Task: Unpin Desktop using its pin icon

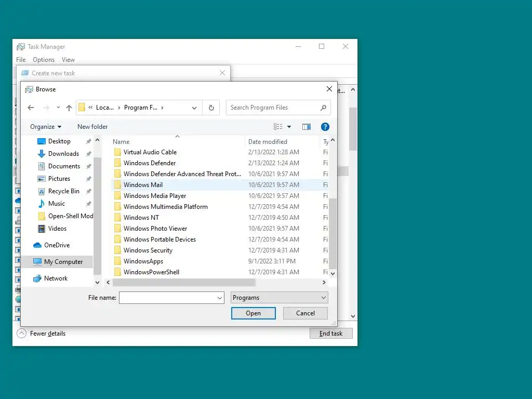Action: click(x=88, y=141)
